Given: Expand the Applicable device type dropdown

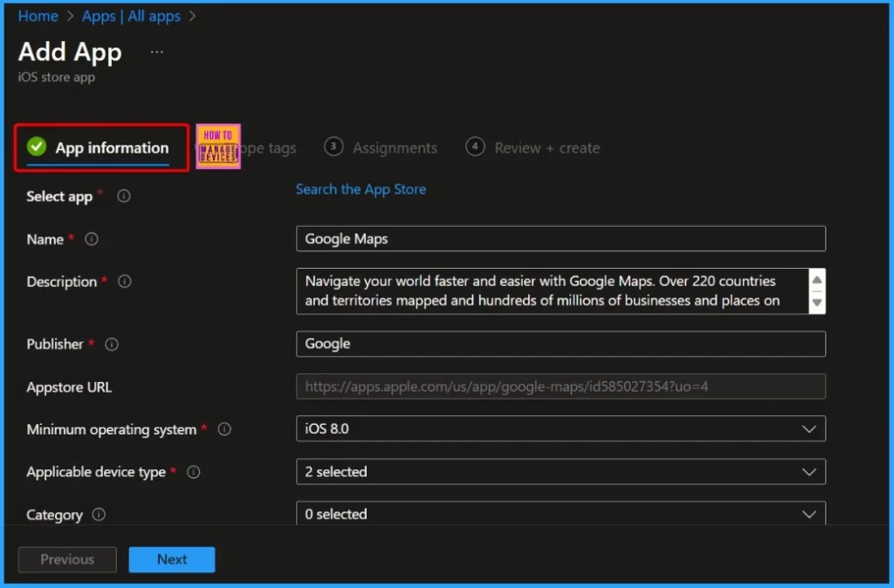Looking at the screenshot, I should [808, 472].
